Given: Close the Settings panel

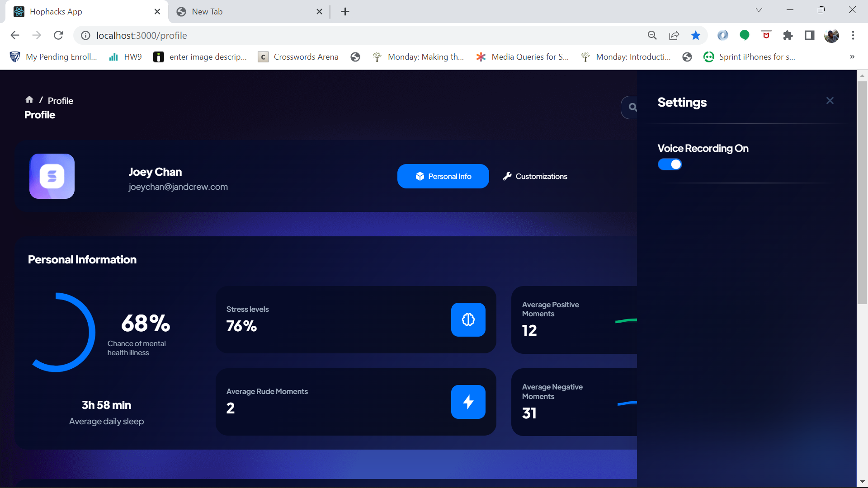Looking at the screenshot, I should 830,101.
